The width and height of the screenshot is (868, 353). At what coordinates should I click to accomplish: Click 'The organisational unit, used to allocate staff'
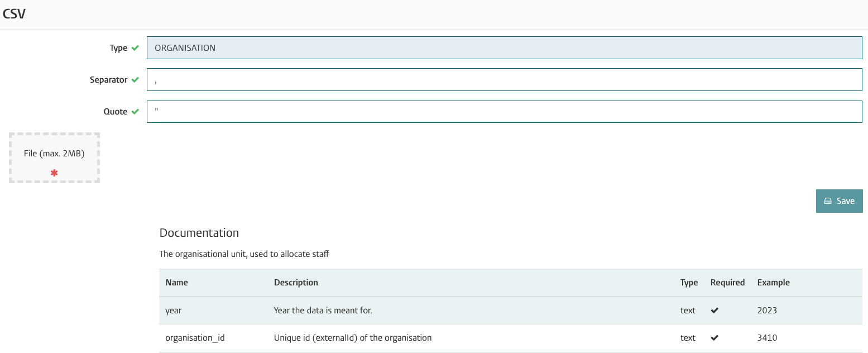pos(244,254)
